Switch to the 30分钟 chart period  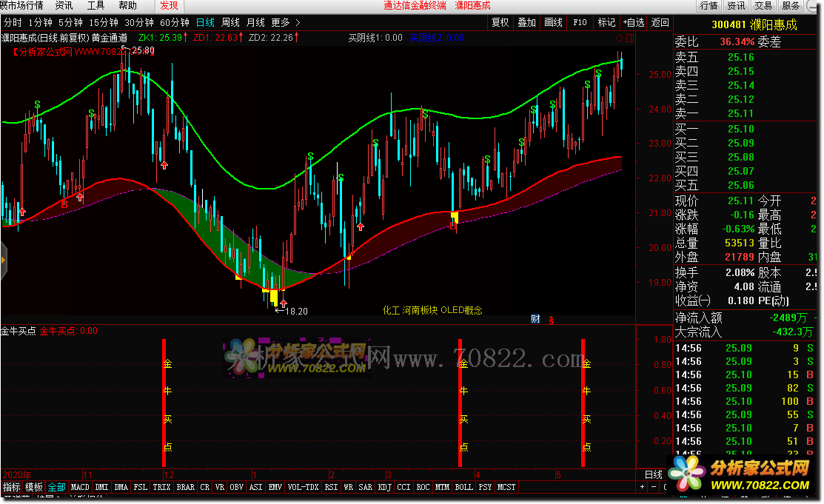point(139,23)
